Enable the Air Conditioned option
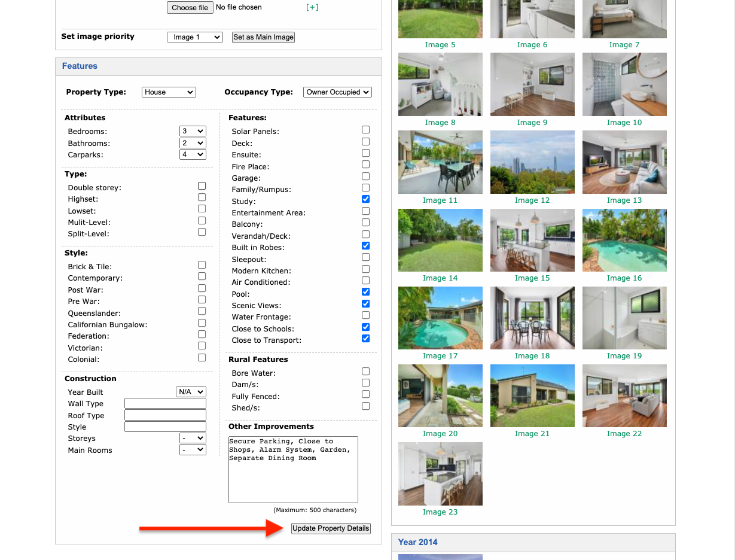The width and height of the screenshot is (735, 560). click(365, 280)
